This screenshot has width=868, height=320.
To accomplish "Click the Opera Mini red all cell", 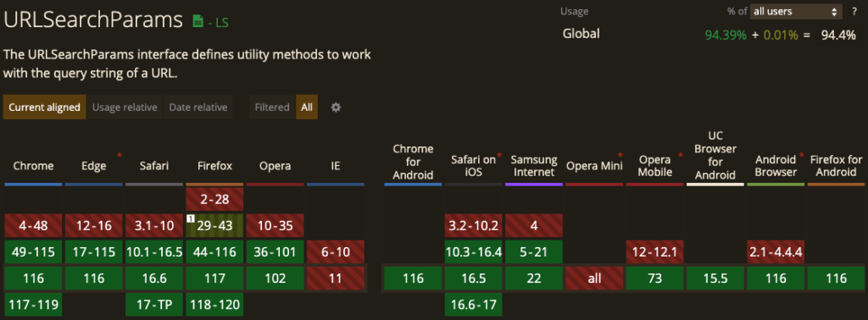I will (594, 279).
